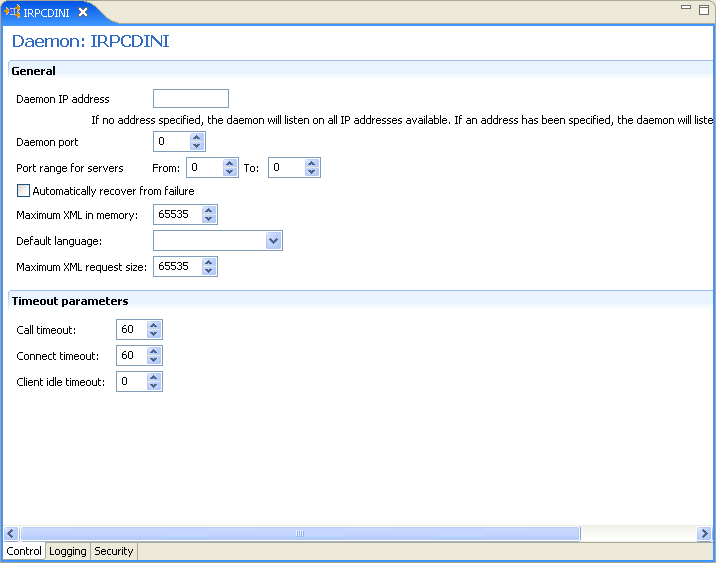
Task: Decrease the Daemon port value
Action: click(x=197, y=146)
